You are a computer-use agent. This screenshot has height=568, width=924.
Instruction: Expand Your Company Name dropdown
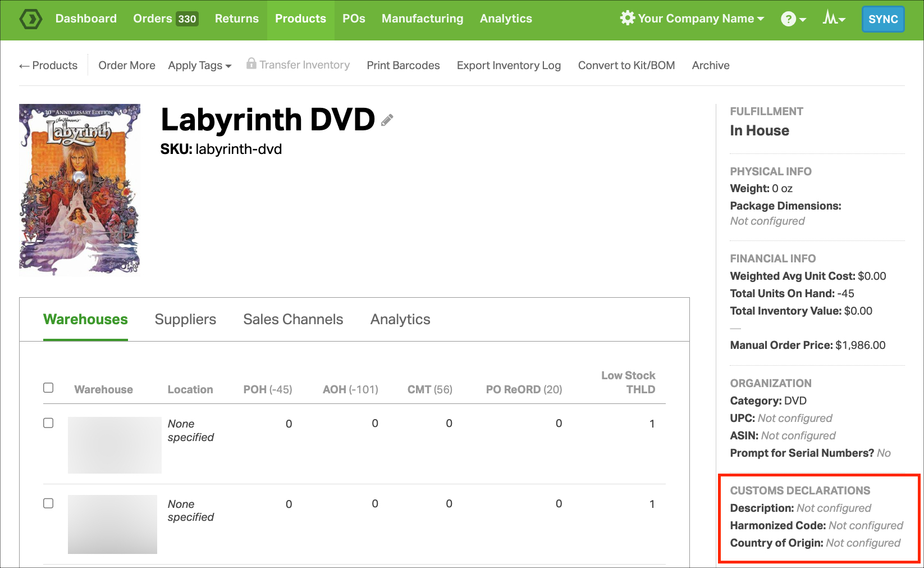point(701,19)
